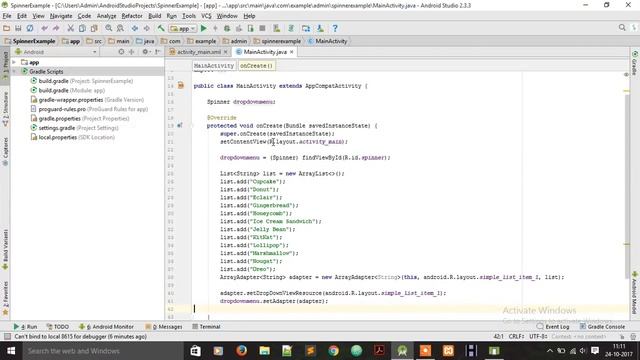Open the app run configuration dropdown
Viewport: 640px width, 360px height.
[183, 29]
